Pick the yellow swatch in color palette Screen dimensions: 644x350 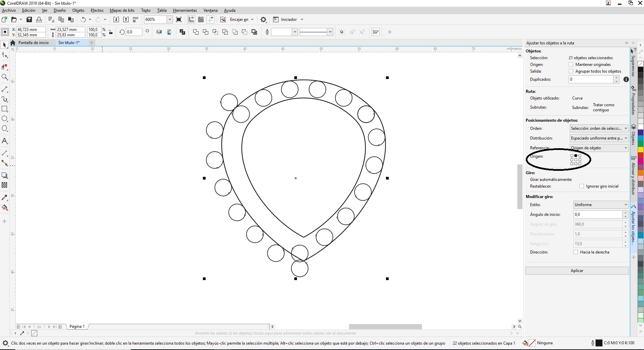click(x=641, y=149)
